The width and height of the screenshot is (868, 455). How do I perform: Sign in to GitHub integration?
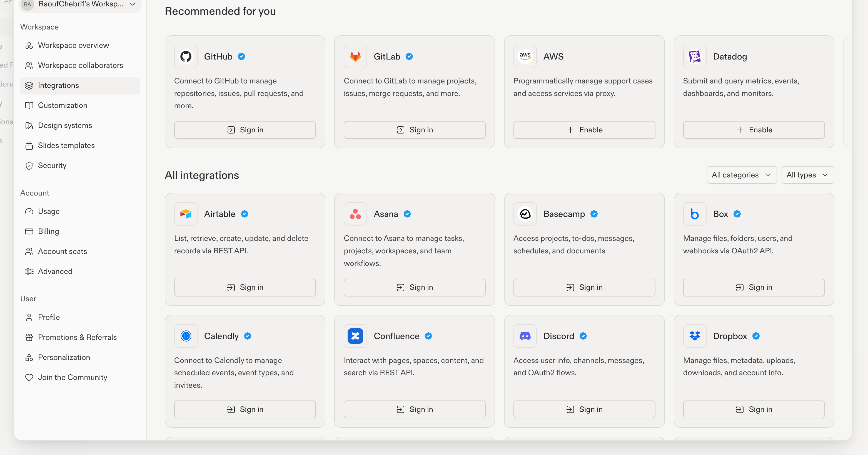(x=245, y=130)
